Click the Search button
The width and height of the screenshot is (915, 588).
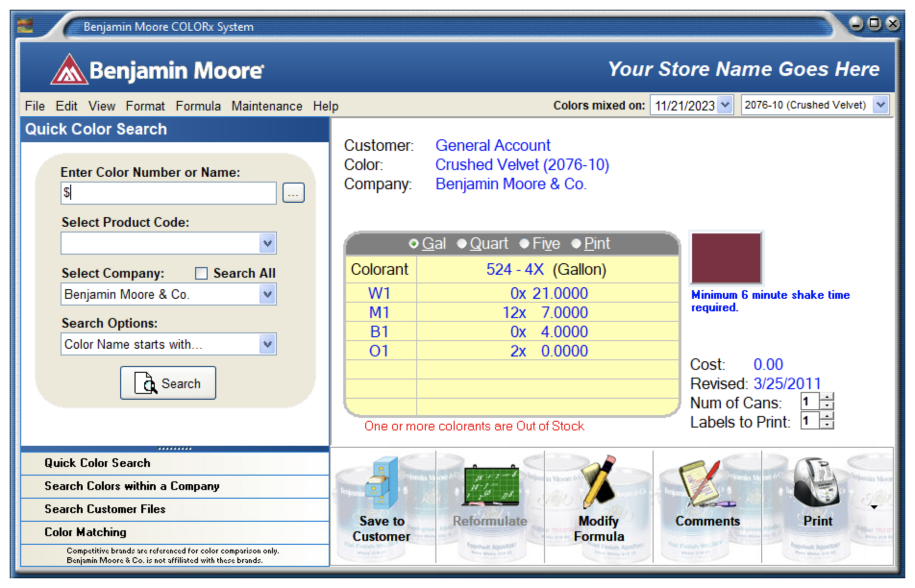(x=168, y=383)
